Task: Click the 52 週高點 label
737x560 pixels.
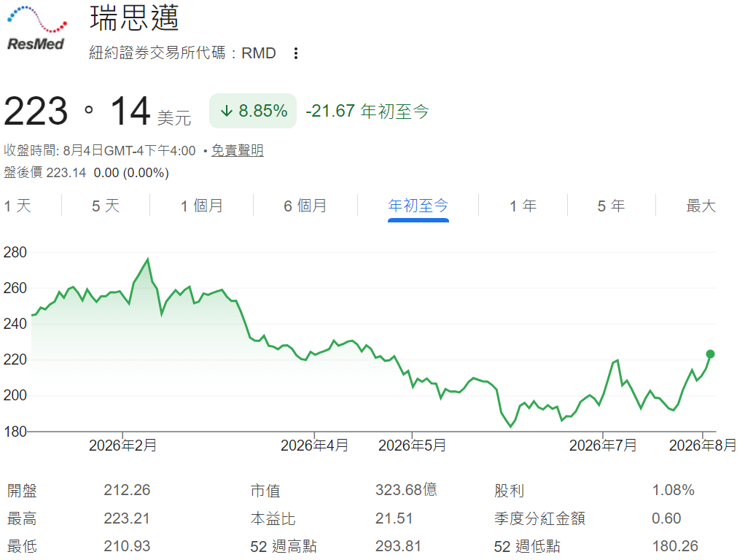Action: [x=284, y=546]
